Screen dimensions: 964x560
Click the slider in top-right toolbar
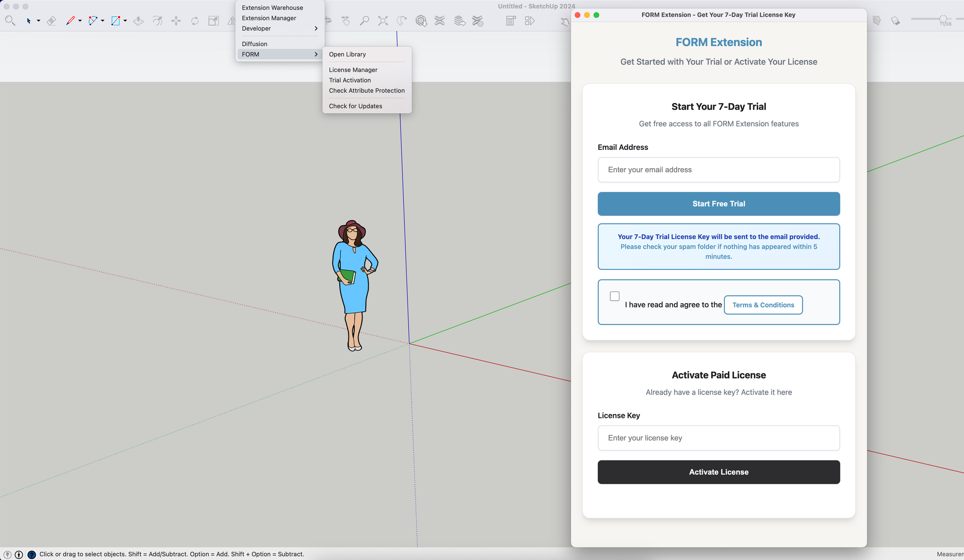tap(943, 19)
